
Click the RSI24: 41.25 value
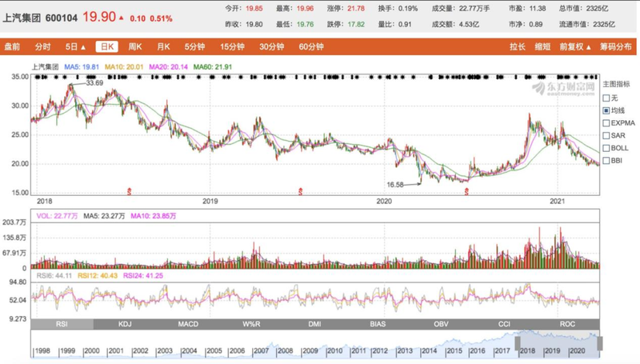[x=143, y=276]
